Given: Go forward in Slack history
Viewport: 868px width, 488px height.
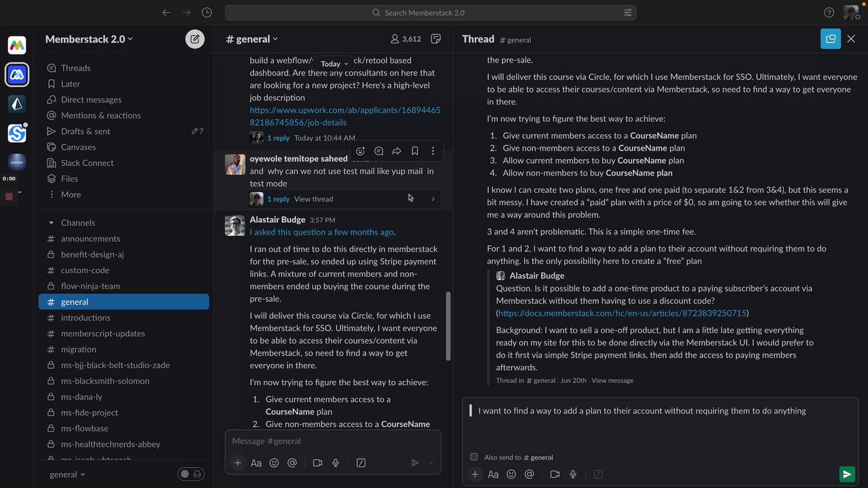Looking at the screenshot, I should pyautogui.click(x=186, y=12).
